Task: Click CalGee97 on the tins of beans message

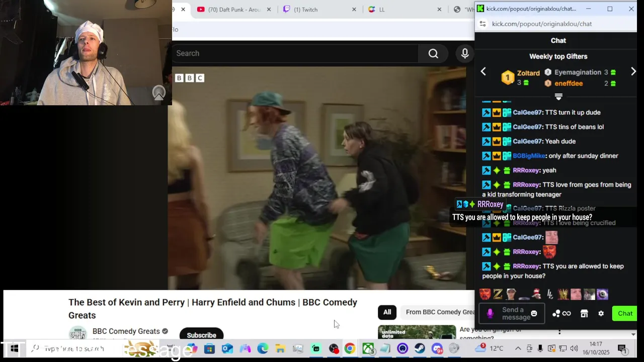Action: (x=527, y=127)
